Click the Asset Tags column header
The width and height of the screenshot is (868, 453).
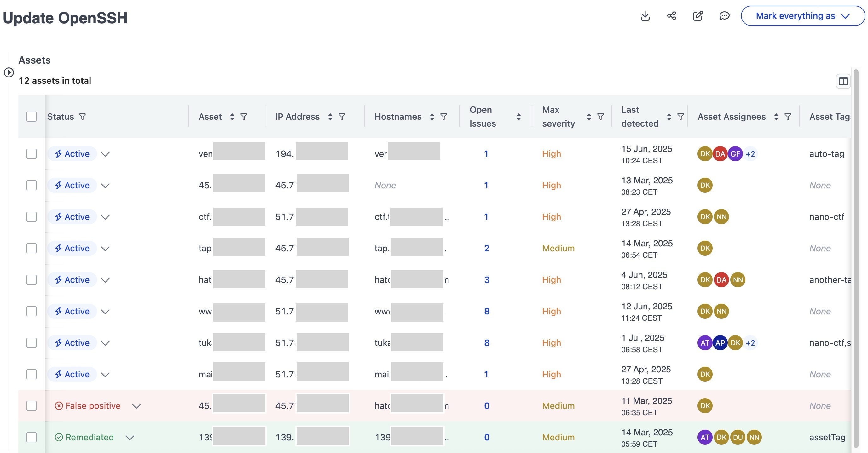830,117
